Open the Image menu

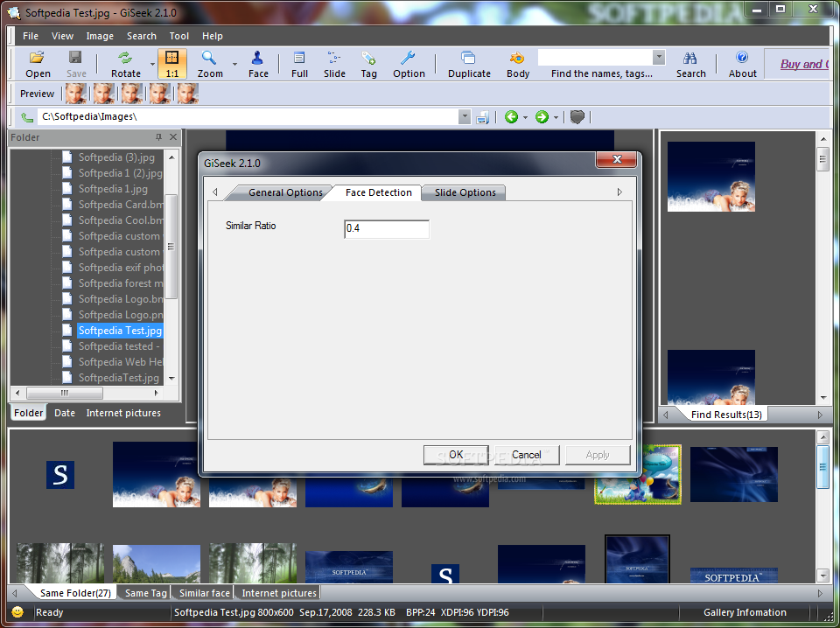(100, 36)
